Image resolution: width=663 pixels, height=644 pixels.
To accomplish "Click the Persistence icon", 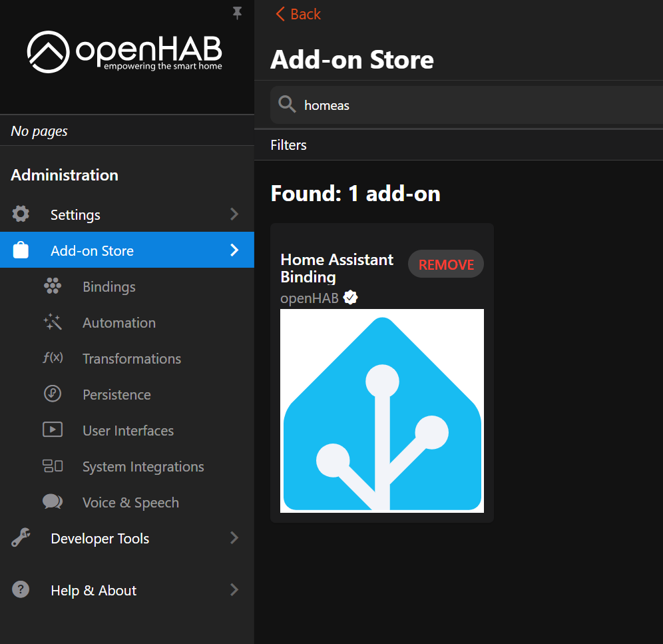I will pos(53,394).
